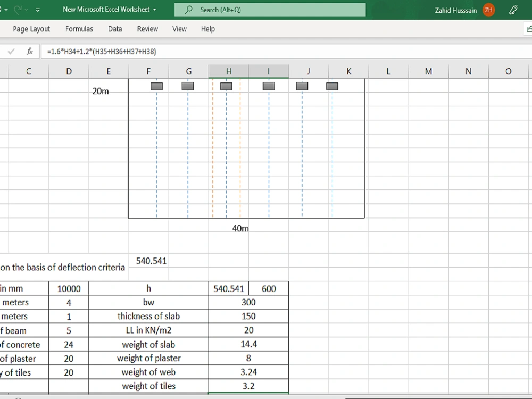Viewport: 532px width, 399px height.
Task: Click the '14.4' value cell
Action: [x=248, y=344]
